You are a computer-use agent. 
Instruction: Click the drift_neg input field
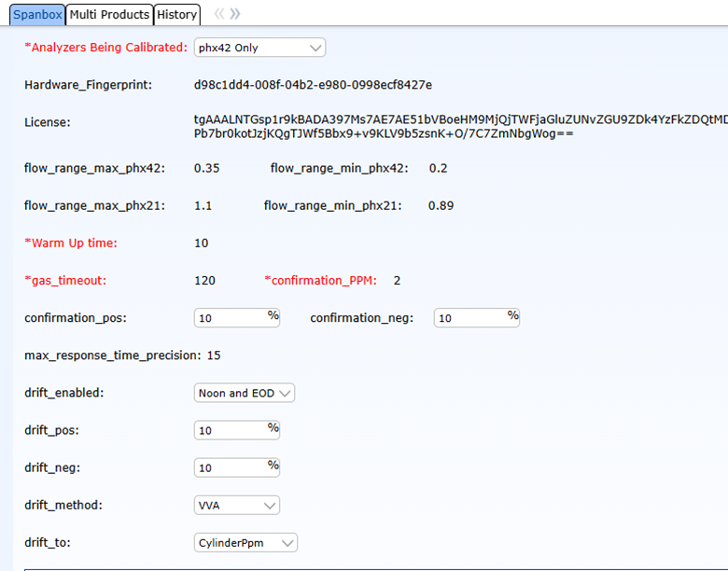pos(231,467)
